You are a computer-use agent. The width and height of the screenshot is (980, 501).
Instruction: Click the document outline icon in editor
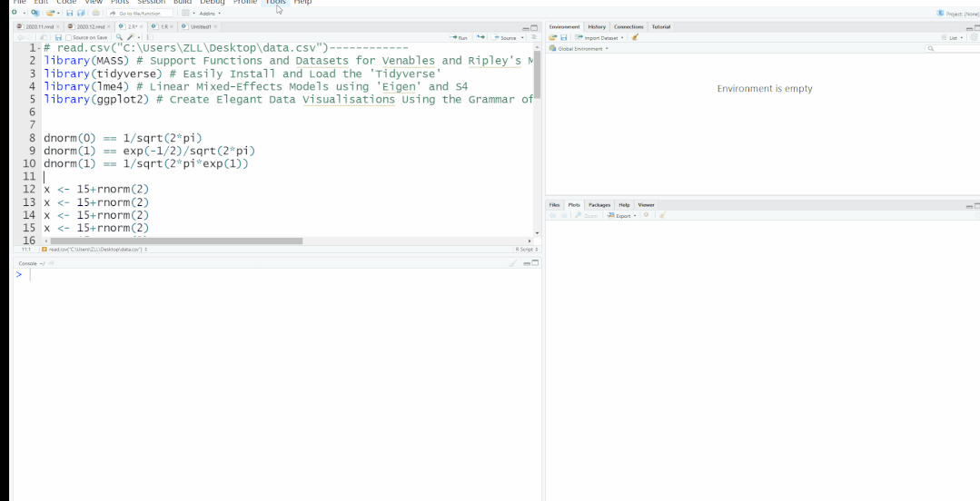click(534, 37)
